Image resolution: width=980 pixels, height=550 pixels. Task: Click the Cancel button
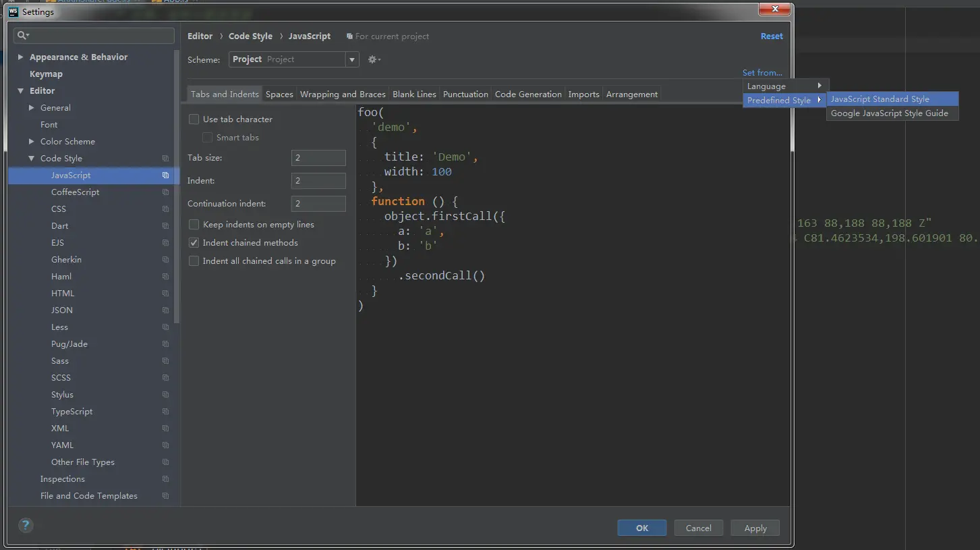point(698,528)
